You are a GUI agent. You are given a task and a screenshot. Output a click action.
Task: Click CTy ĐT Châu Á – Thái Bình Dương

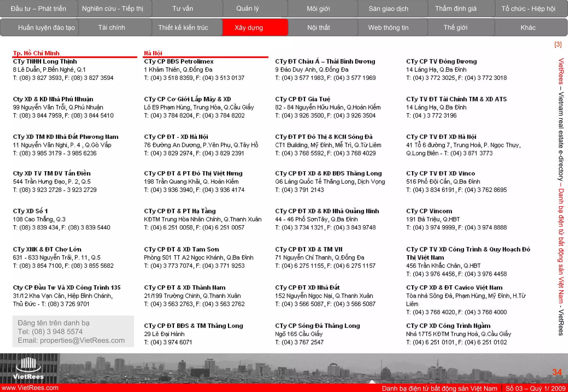[x=325, y=62]
